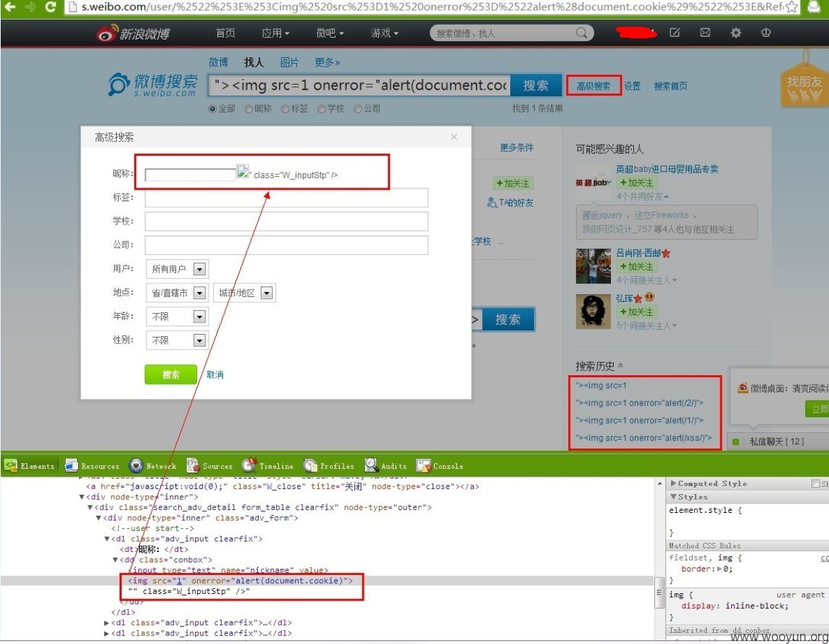The image size is (829, 644).
Task: Click the browser address bar URL
Action: click(432, 7)
